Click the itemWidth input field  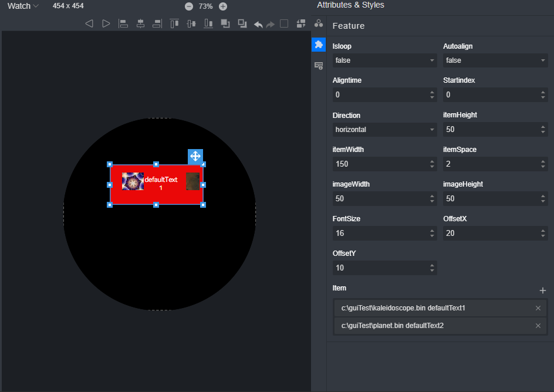pyautogui.click(x=380, y=164)
